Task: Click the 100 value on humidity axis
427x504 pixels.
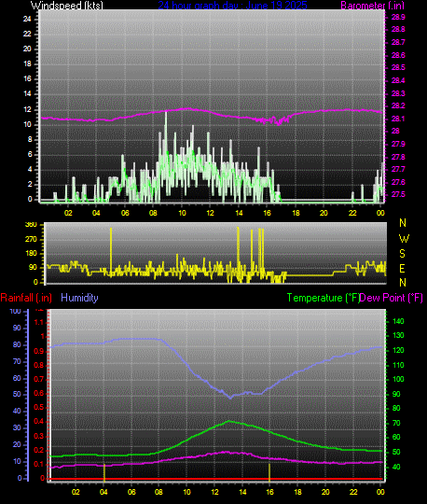Action: pyautogui.click(x=16, y=311)
